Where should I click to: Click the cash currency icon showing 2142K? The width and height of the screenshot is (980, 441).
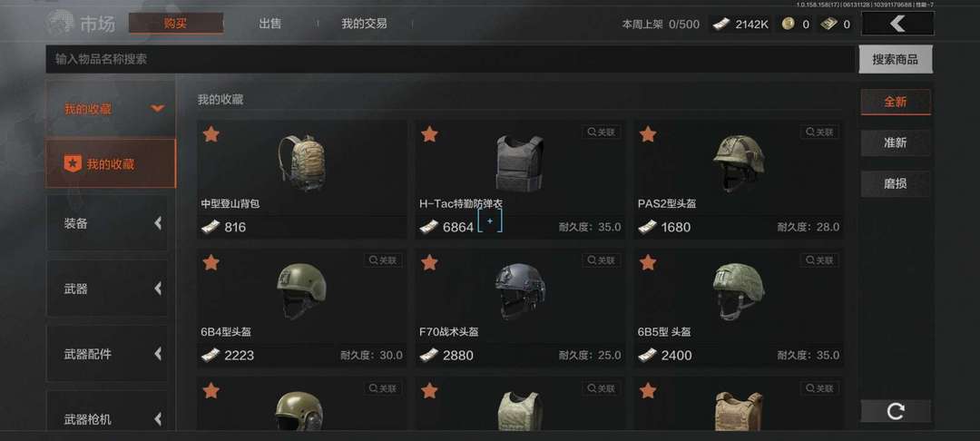pyautogui.click(x=722, y=24)
